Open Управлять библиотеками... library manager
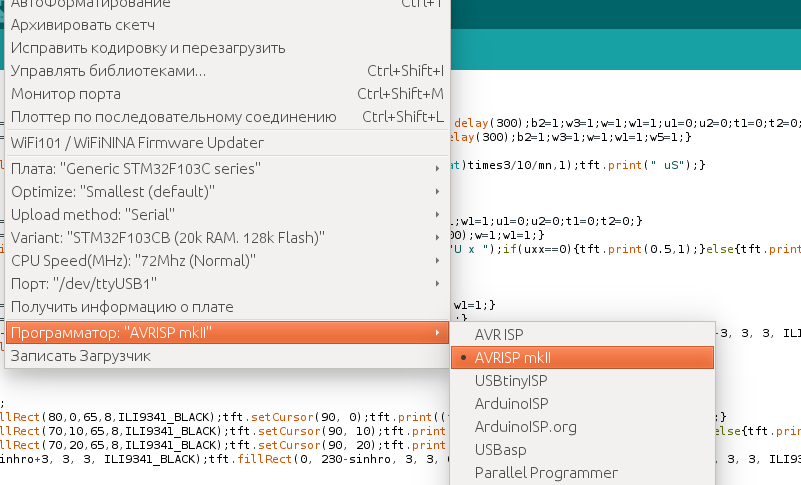 tap(108, 71)
